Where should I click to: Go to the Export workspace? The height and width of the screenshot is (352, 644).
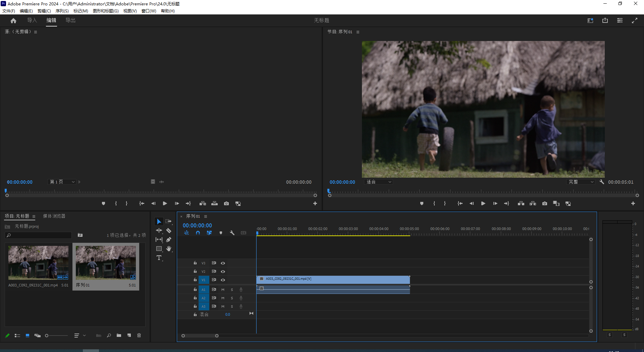click(70, 20)
